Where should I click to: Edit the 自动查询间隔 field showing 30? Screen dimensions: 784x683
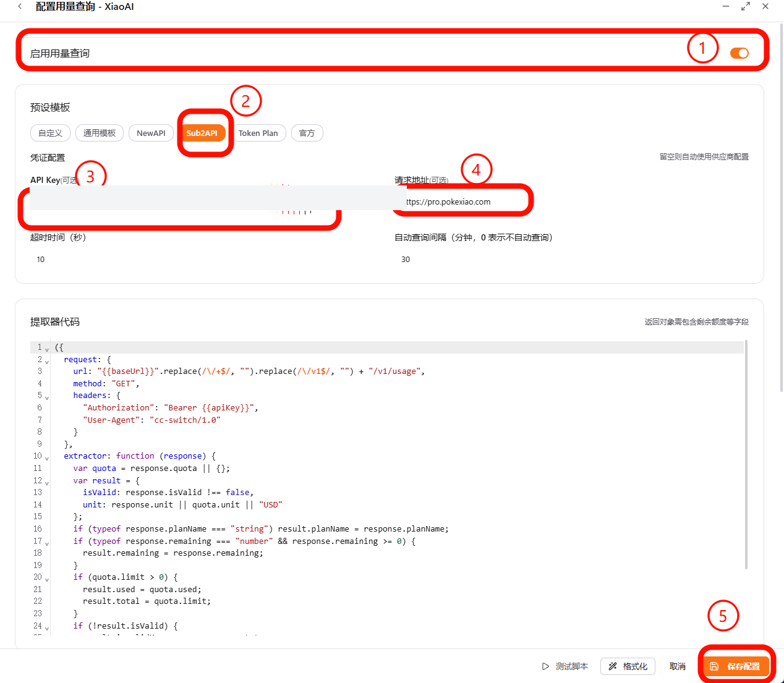pyautogui.click(x=572, y=259)
